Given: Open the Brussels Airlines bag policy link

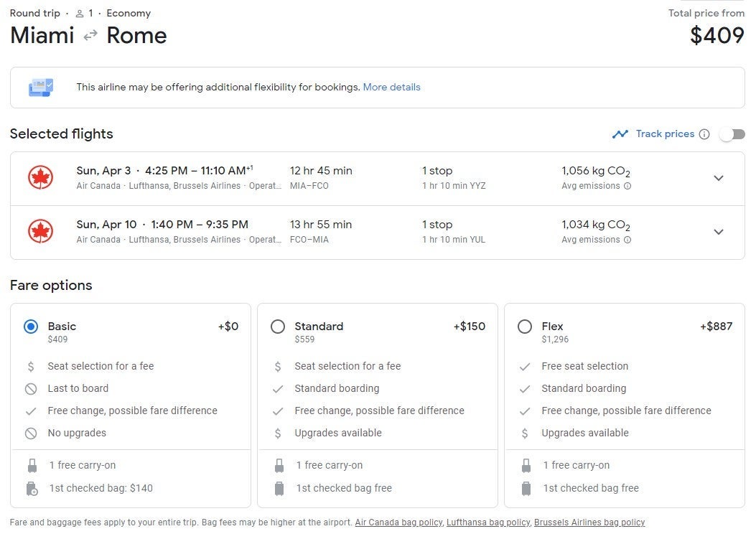Looking at the screenshot, I should pos(589,522).
